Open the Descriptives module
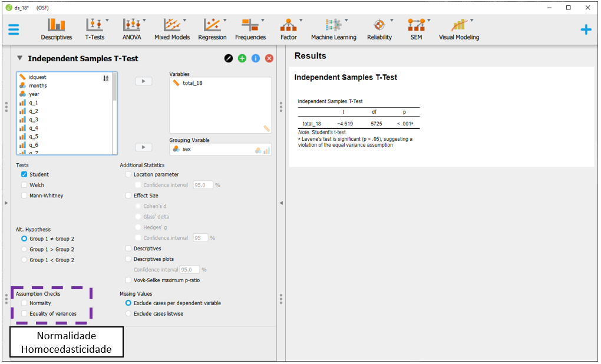Viewport: 601px width, 364px height. 57,29
